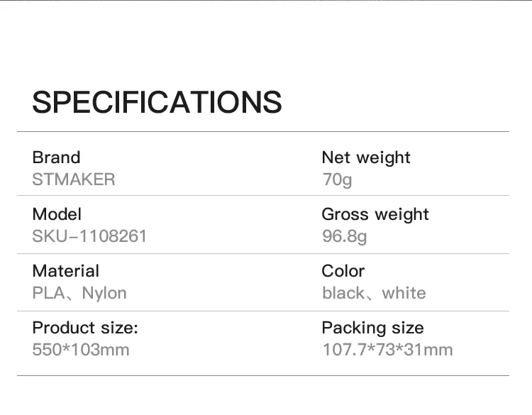532x415 pixels.
Task: Click the word Nylon in Material row
Action: pyautogui.click(x=104, y=293)
